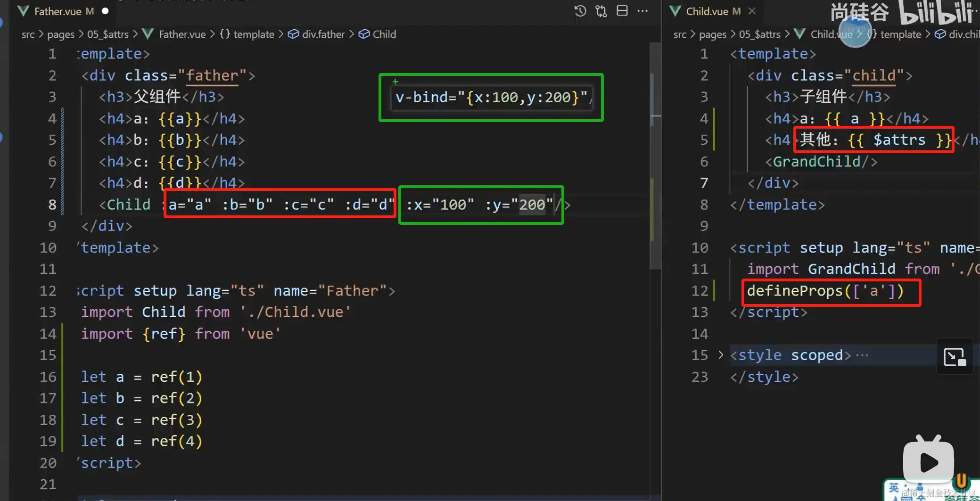Click the {{ $attrs }} interpolation in Child.vue
This screenshot has width=980, height=501.
pyautogui.click(x=899, y=140)
